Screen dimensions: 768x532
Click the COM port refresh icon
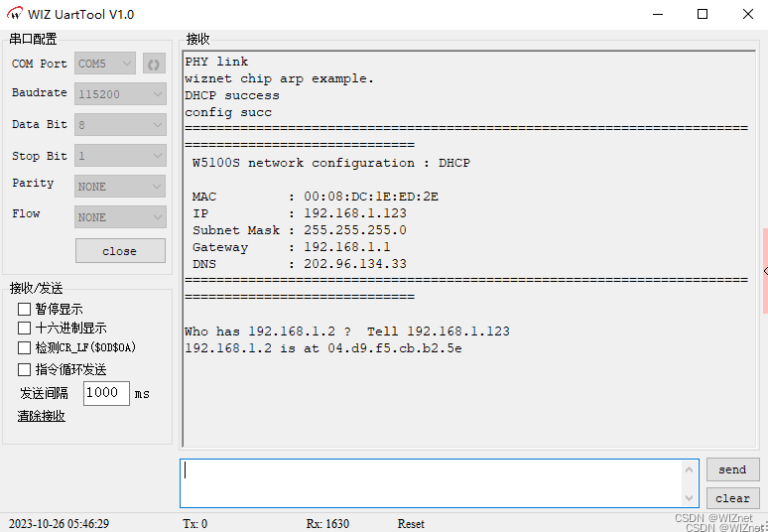154,64
